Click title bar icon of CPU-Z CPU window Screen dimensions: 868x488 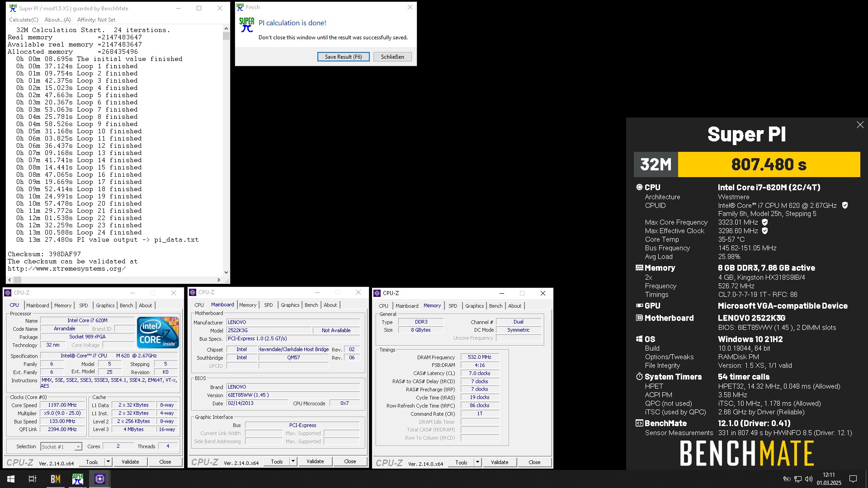click(8, 293)
